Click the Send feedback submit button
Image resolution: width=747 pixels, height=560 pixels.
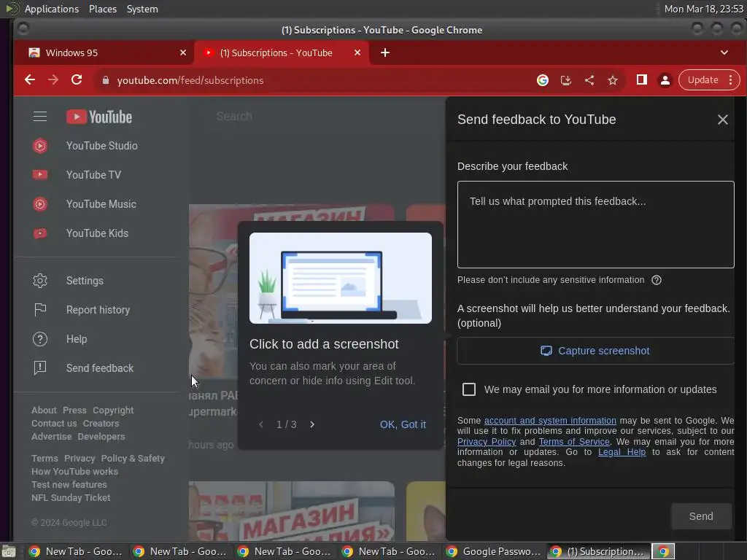(701, 516)
